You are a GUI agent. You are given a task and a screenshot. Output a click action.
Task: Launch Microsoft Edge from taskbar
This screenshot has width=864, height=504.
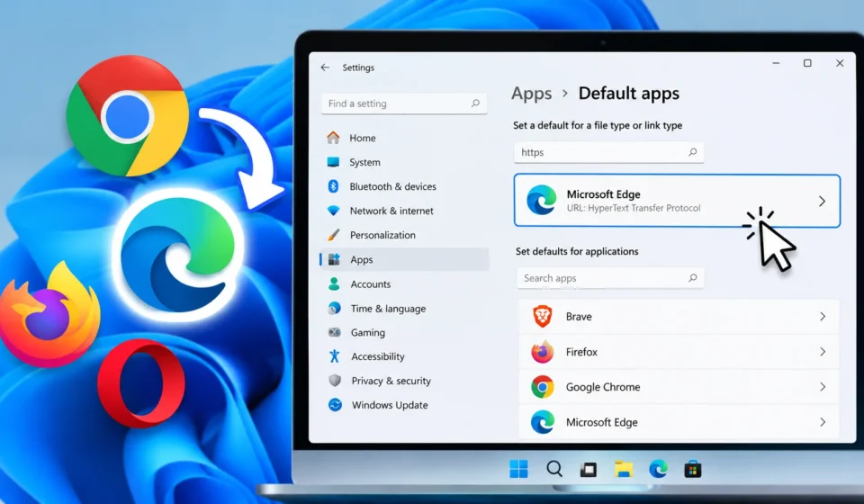click(658, 469)
